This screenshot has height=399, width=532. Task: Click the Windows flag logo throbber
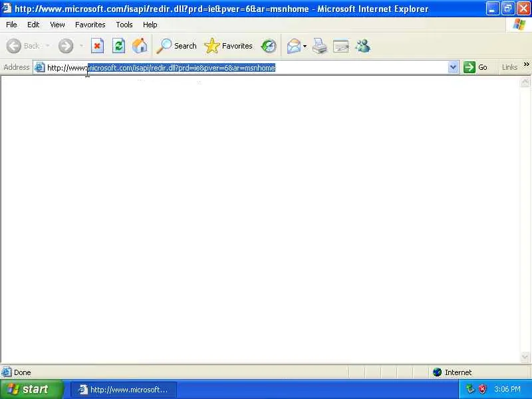(519, 25)
